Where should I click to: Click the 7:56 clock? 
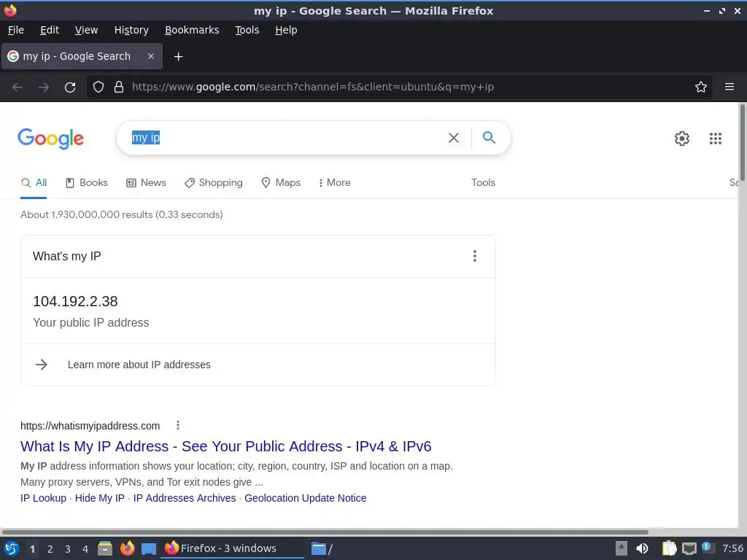pyautogui.click(x=732, y=548)
